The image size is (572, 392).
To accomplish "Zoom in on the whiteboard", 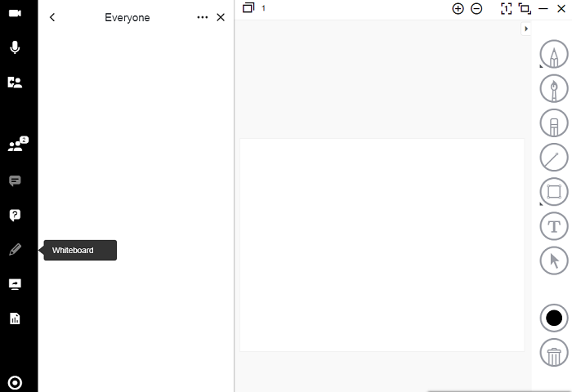I will [x=458, y=8].
